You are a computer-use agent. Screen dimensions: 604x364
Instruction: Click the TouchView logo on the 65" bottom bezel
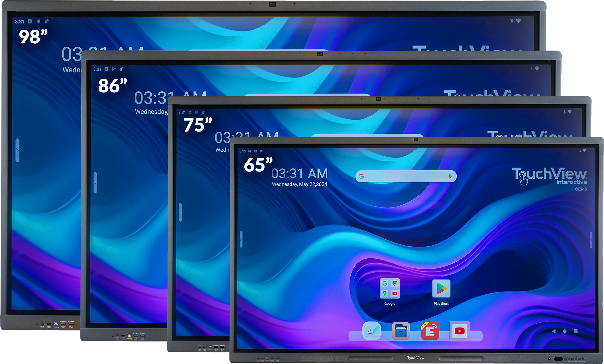pyautogui.click(x=415, y=358)
